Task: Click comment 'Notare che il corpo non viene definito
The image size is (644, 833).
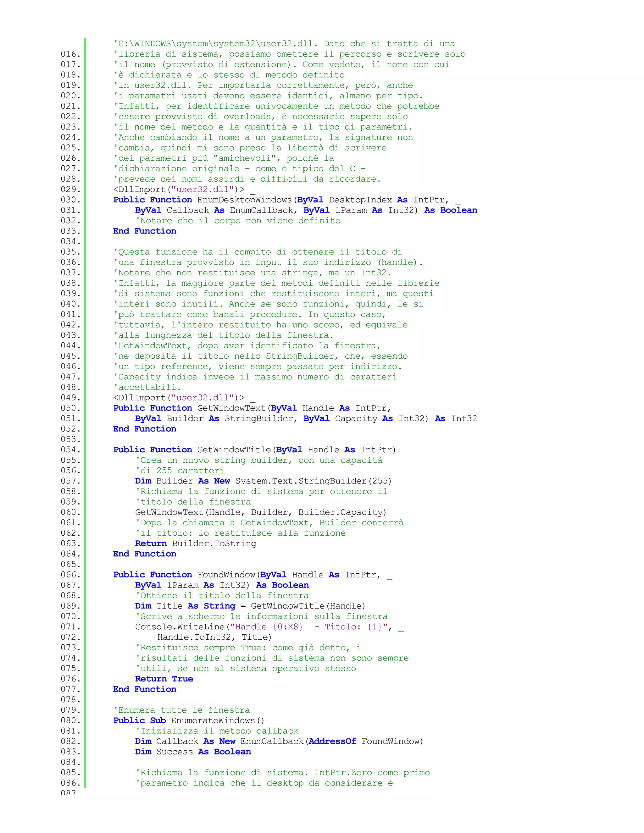Action: tap(238, 221)
